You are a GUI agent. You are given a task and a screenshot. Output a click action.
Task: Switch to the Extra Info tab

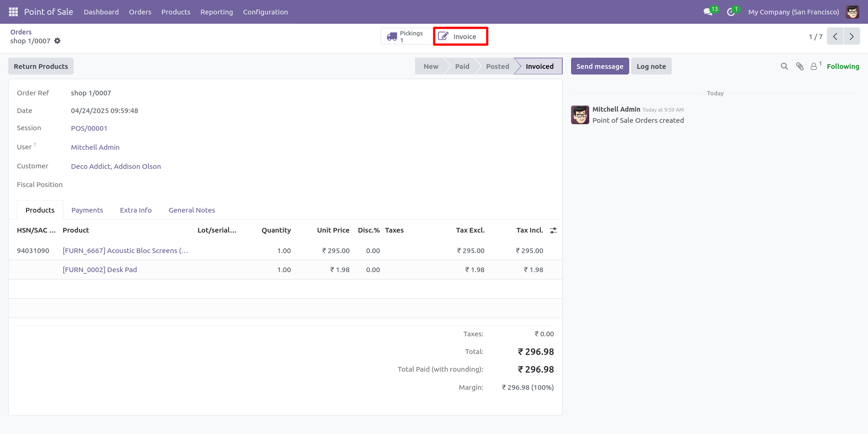[x=136, y=210]
